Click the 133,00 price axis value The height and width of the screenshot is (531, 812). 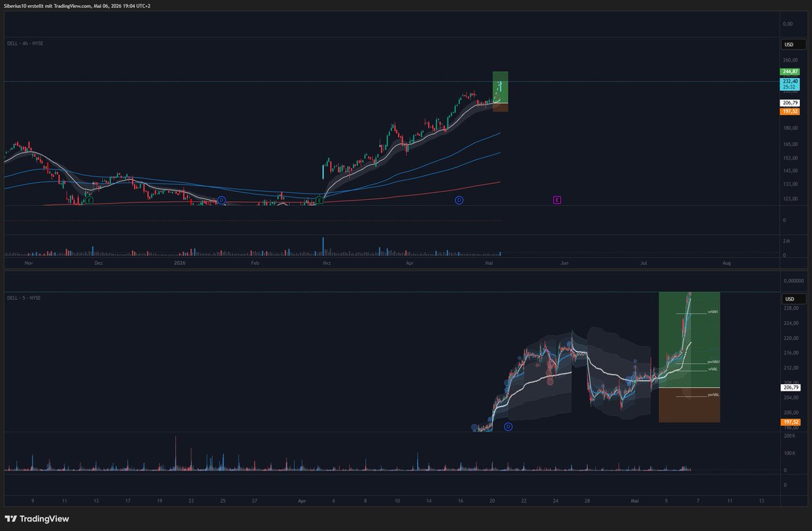(790, 184)
